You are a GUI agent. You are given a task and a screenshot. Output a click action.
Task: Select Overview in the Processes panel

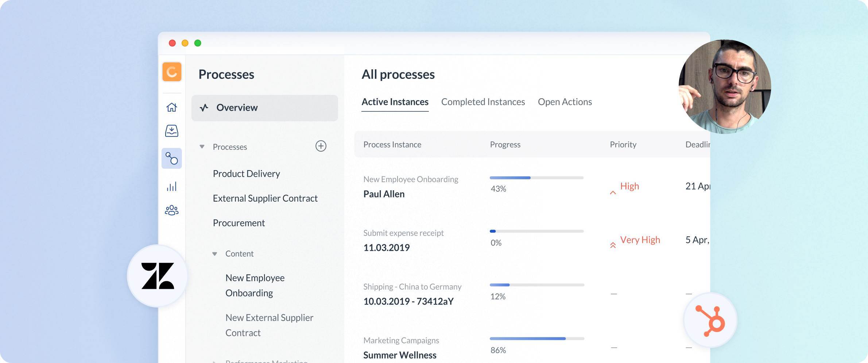click(x=265, y=108)
